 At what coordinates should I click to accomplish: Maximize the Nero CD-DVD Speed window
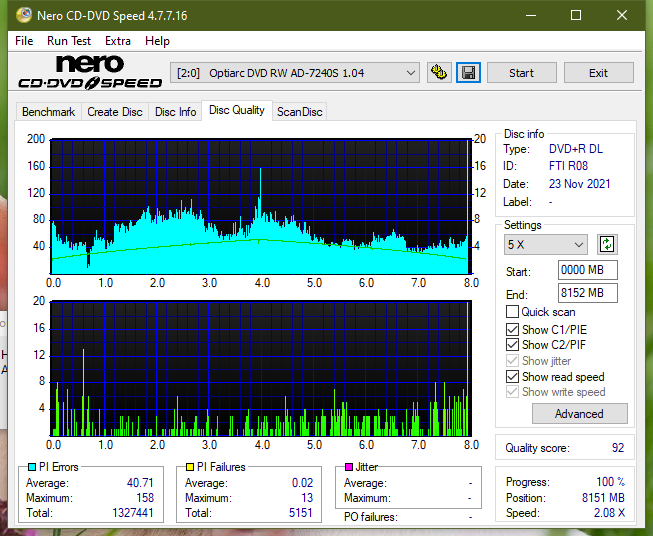[576, 15]
